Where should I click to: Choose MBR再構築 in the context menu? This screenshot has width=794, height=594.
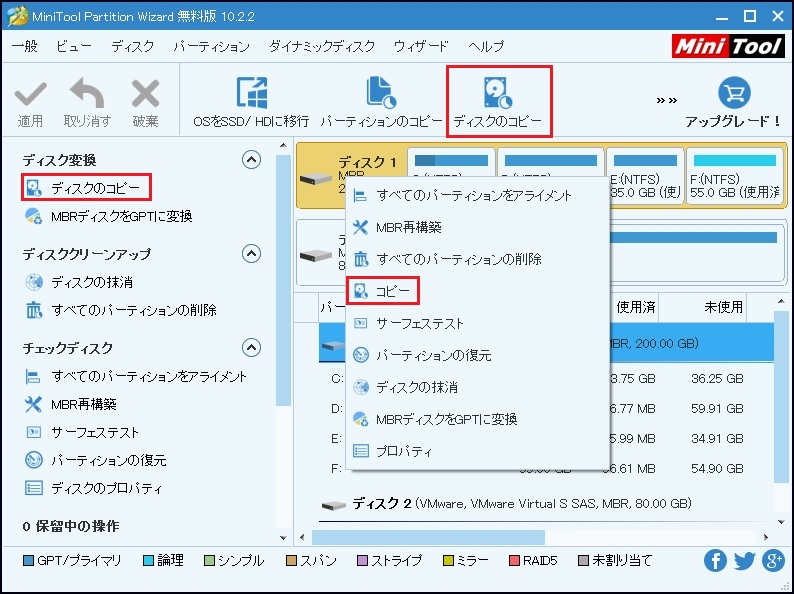point(478,227)
